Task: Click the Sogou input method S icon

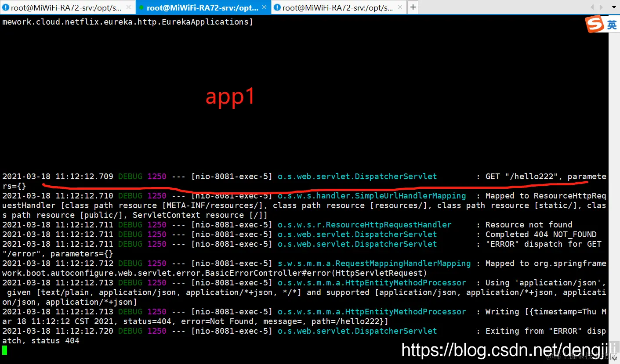Action: (595, 25)
